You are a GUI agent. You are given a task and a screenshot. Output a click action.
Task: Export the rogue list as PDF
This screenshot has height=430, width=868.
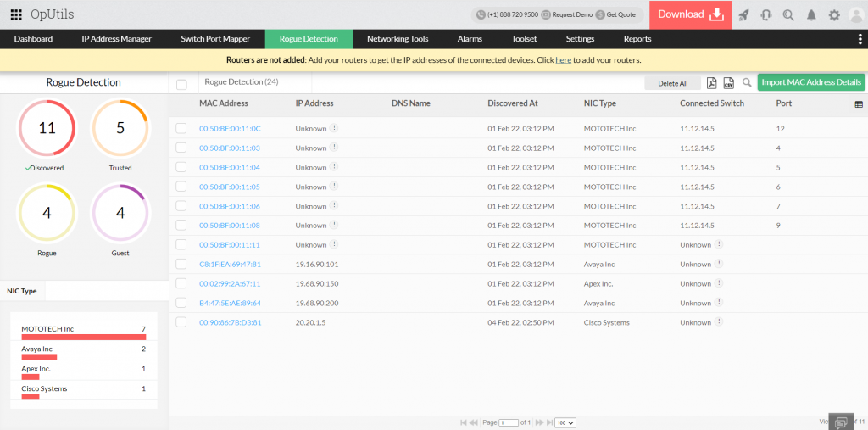point(712,82)
